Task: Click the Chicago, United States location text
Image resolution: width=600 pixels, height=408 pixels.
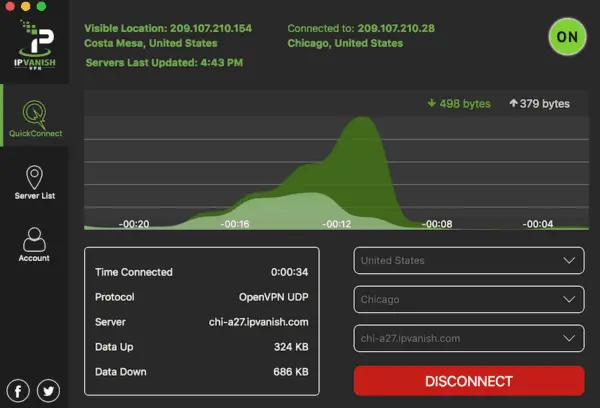Action: tap(345, 43)
